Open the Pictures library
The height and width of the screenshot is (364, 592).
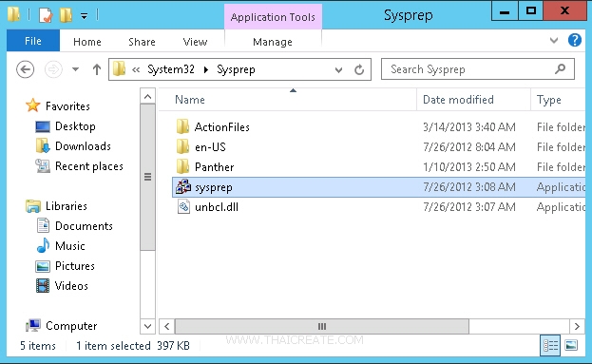coord(75,266)
